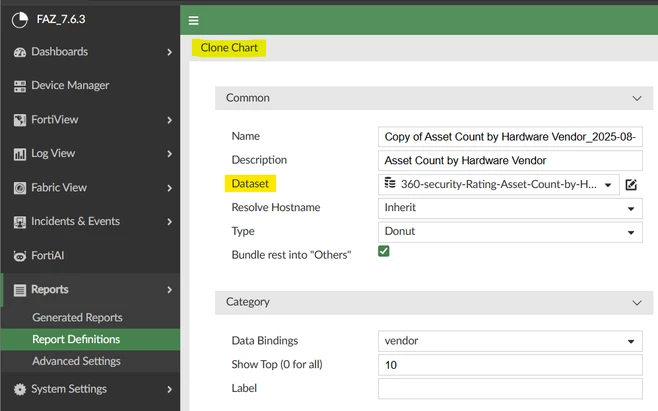Collapse Reports submenu arrow
Image resolution: width=658 pixels, height=411 pixels.
(x=170, y=290)
